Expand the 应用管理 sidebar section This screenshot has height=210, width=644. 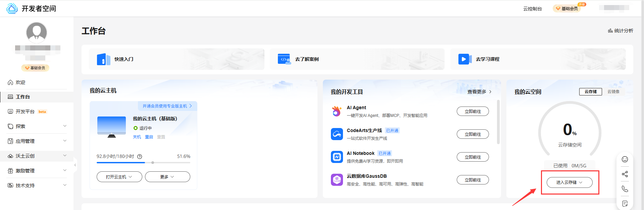coord(37,141)
